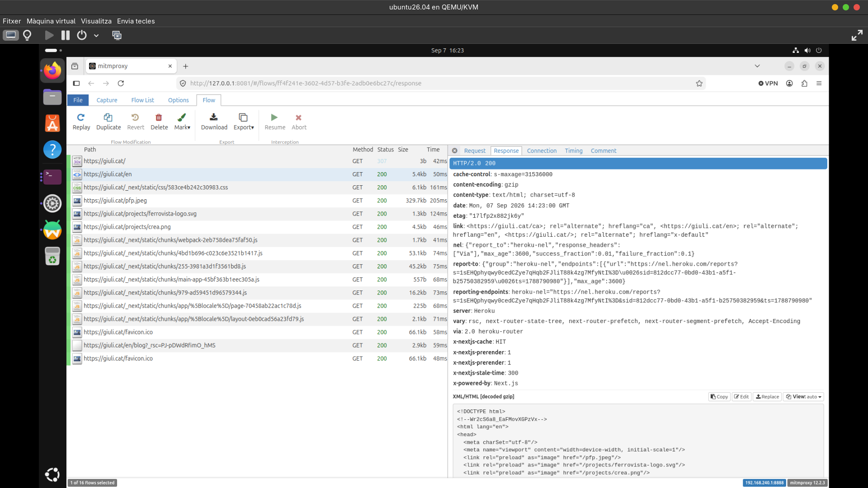
Task: Click the Revert flow icon
Action: coord(136,122)
